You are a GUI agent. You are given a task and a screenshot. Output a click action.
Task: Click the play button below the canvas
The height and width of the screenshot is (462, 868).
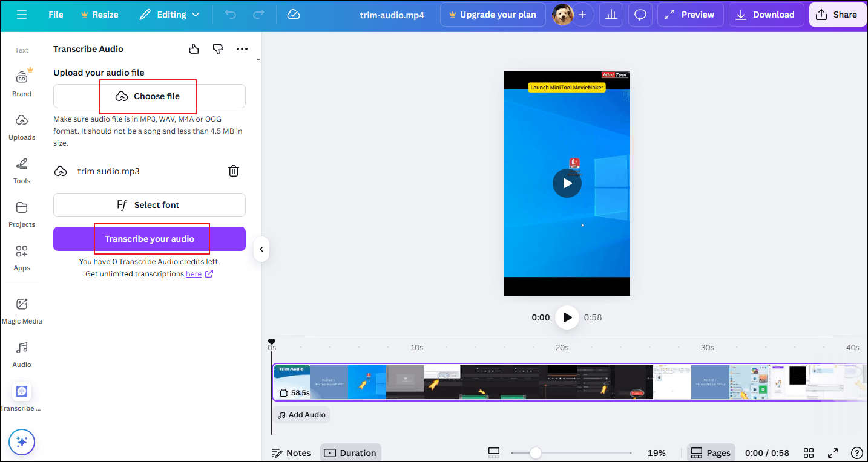pyautogui.click(x=567, y=317)
